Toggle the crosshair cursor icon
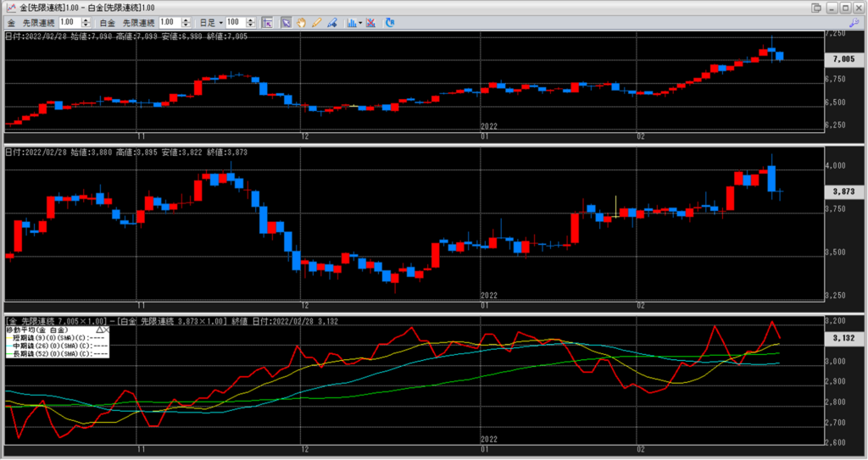Image resolution: width=868 pixels, height=460 pixels. (266, 22)
